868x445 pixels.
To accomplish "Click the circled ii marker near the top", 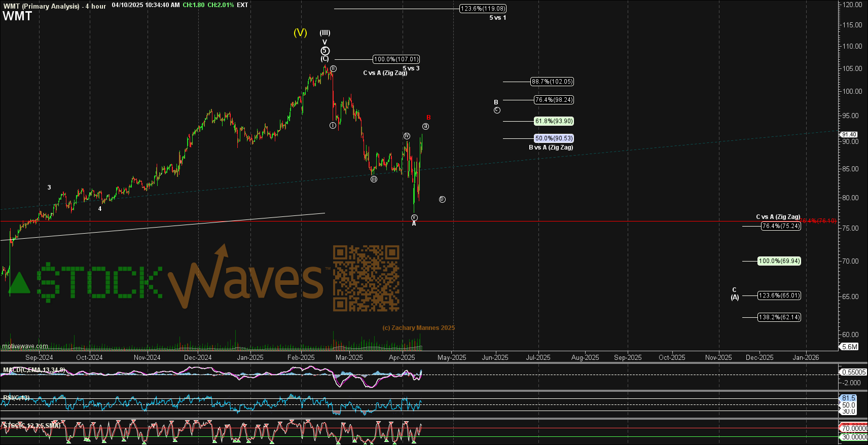I will [x=333, y=68].
